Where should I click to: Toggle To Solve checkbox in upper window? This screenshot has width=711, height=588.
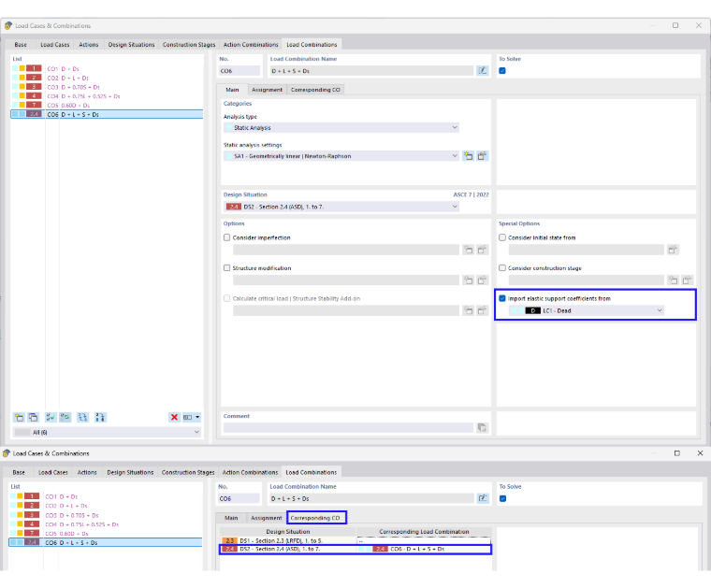point(502,71)
